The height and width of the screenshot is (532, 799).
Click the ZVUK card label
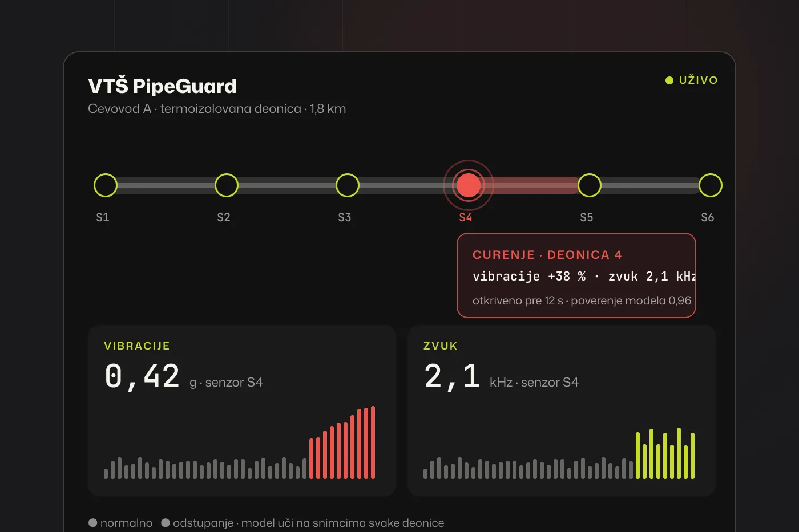[441, 346]
